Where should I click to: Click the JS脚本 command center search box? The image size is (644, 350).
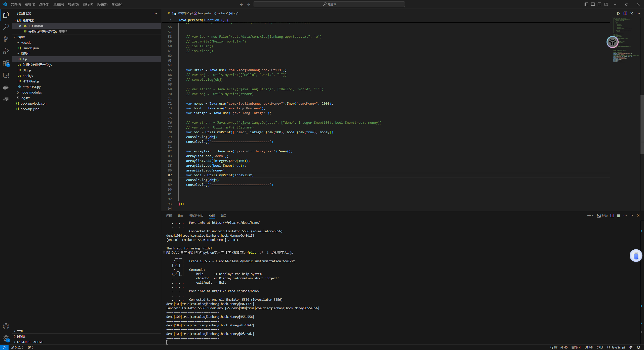329,4
